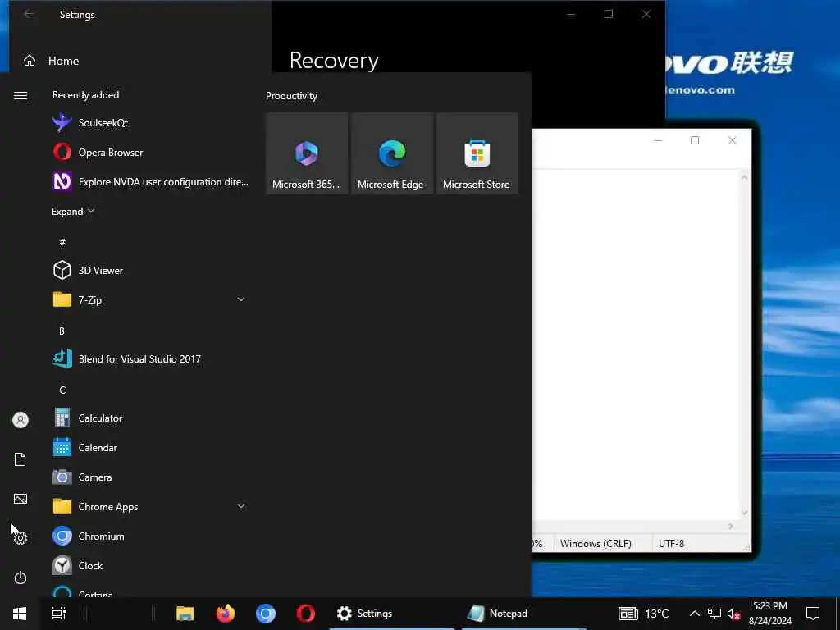Launch Chromium from the app list
This screenshot has width=840, height=630.
coord(150,536)
